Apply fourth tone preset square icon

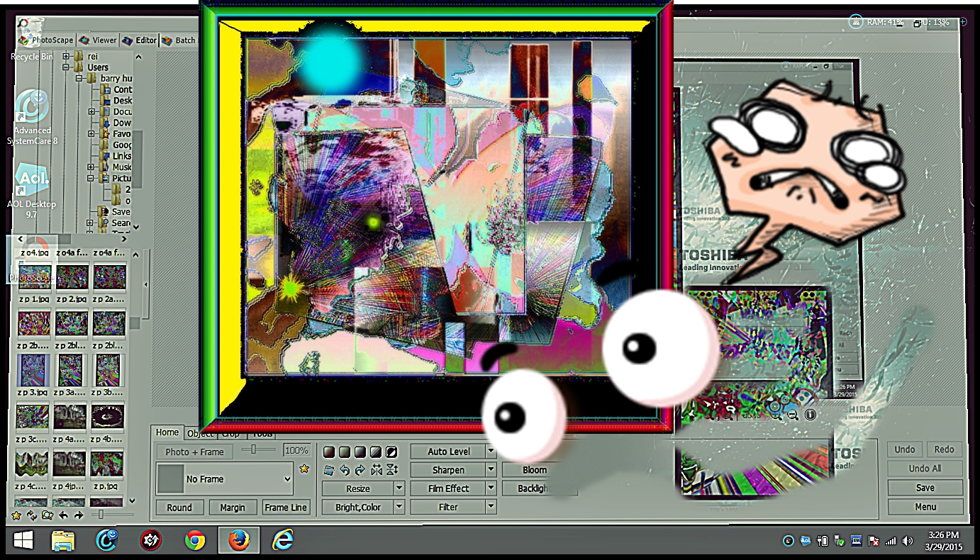[x=376, y=452]
